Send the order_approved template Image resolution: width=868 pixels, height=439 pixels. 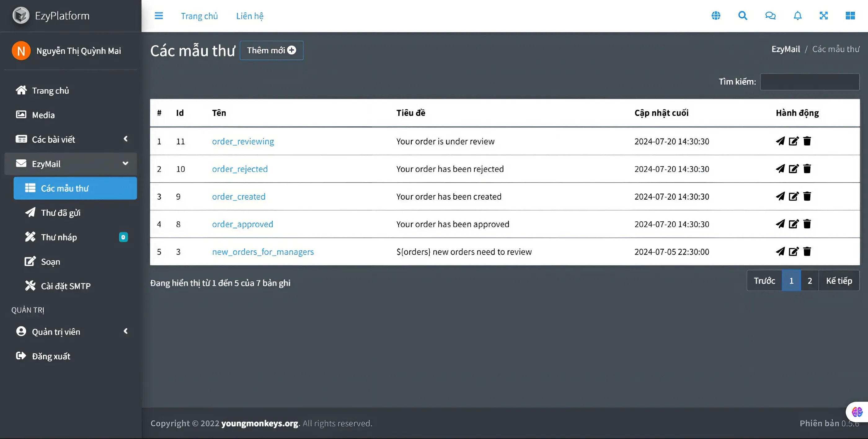[x=780, y=224]
